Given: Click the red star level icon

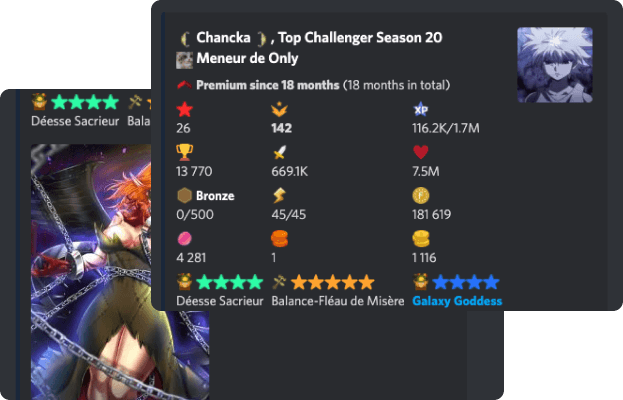Looking at the screenshot, I should (x=185, y=110).
